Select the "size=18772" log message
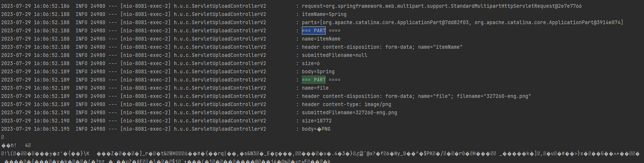Image resolution: width=644 pixels, height=163 pixels. tap(317, 120)
